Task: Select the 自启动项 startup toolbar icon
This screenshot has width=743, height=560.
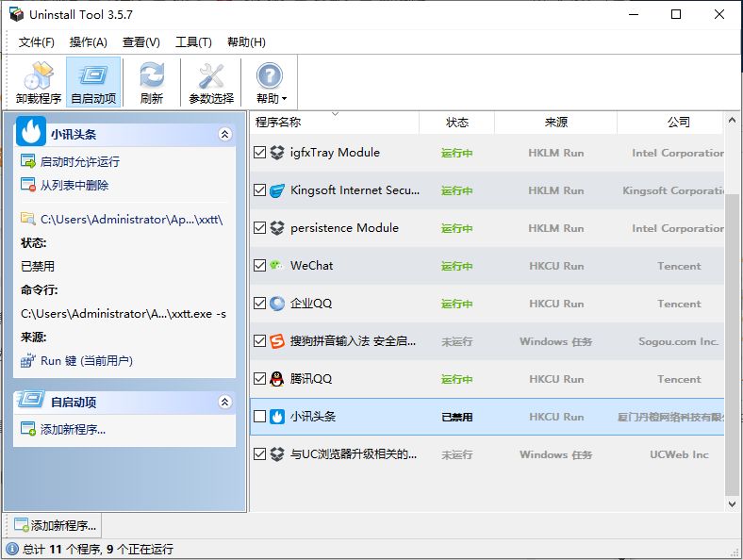Action: (x=93, y=82)
